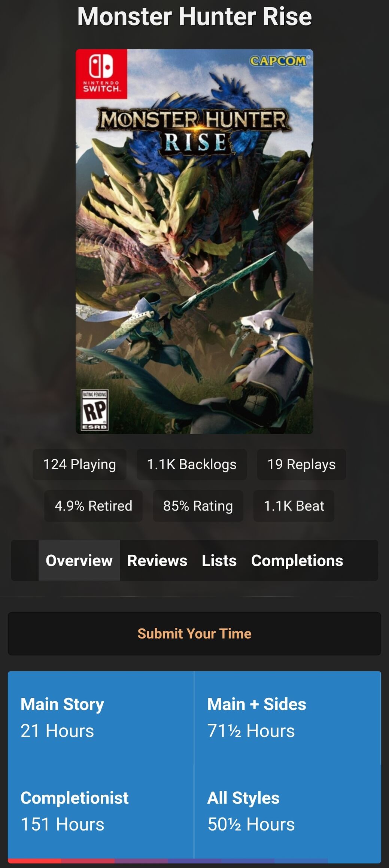
Task: Click the Completionist 151 Hours tile
Action: point(101,811)
